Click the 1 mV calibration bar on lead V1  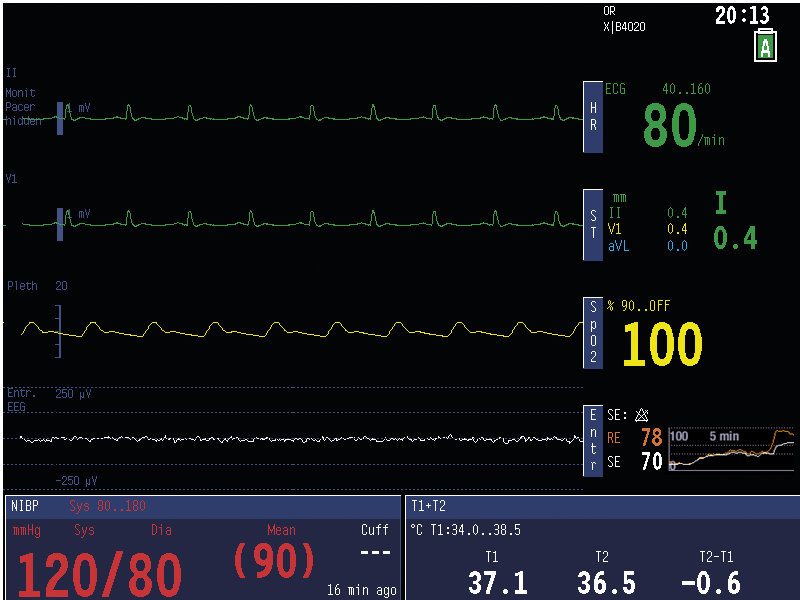point(59,225)
